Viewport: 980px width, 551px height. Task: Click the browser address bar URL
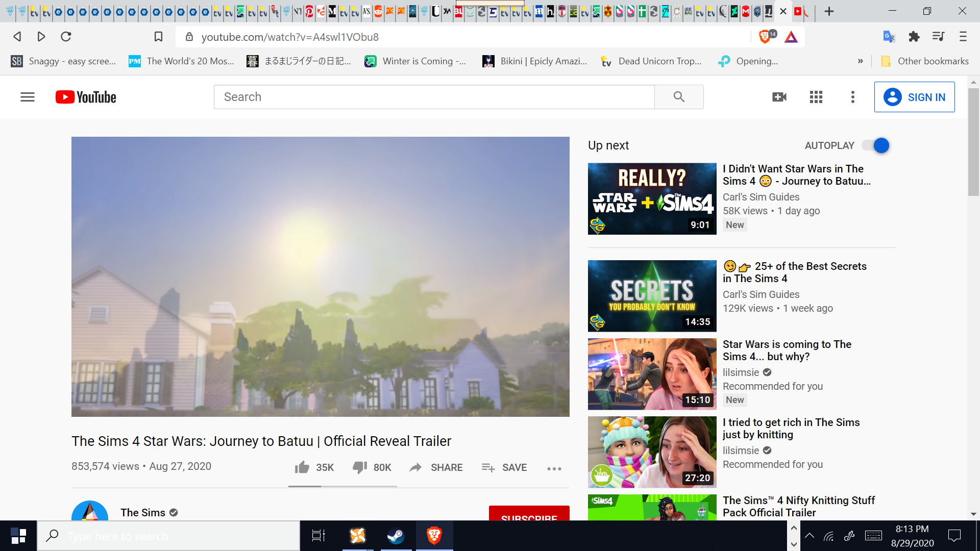point(290,37)
